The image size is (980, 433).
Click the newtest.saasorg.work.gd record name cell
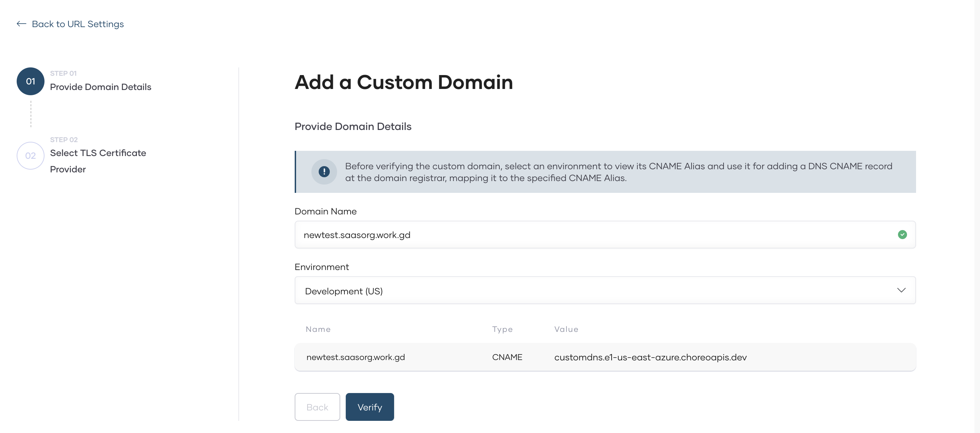tap(355, 357)
